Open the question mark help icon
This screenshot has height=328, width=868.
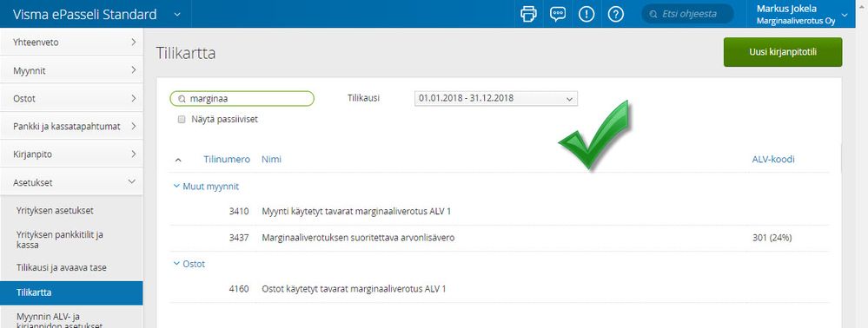click(615, 14)
